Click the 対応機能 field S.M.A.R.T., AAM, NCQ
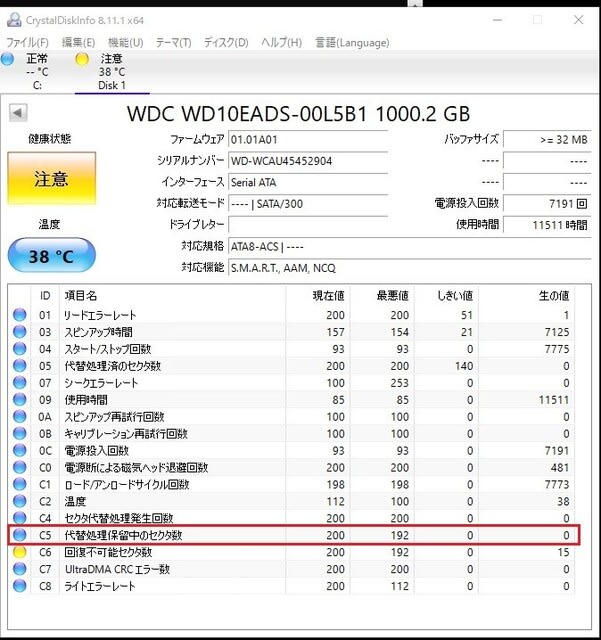 (410, 268)
